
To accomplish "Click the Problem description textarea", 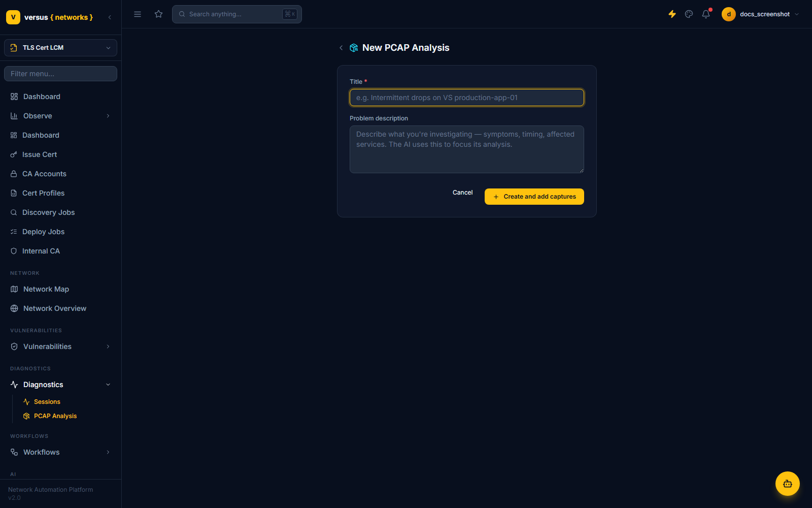I will pyautogui.click(x=467, y=149).
